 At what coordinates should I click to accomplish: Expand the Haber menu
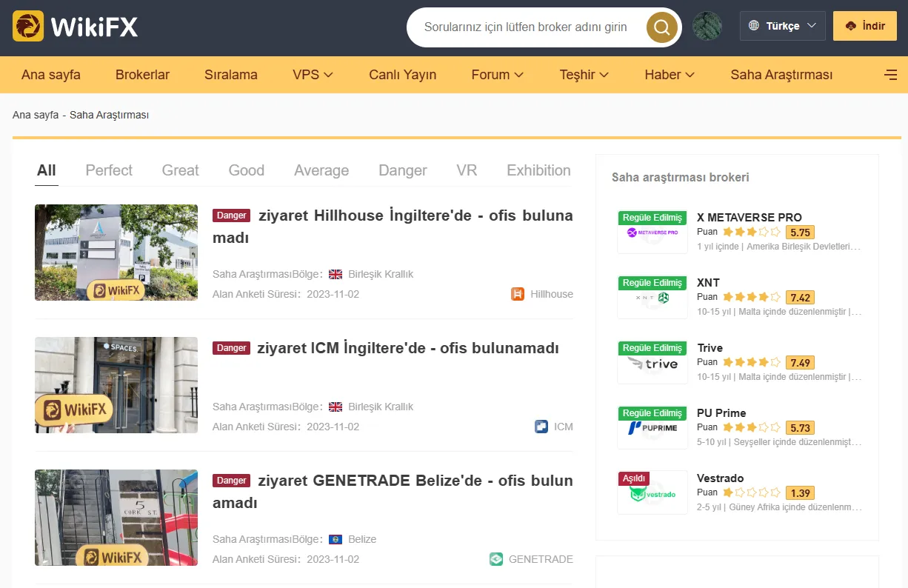tap(670, 75)
